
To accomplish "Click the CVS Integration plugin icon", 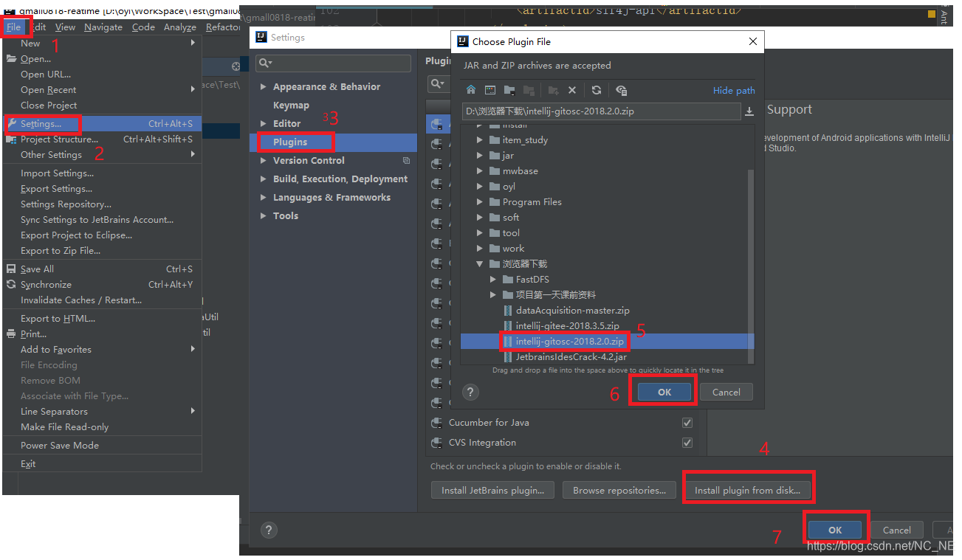I will pos(436,443).
